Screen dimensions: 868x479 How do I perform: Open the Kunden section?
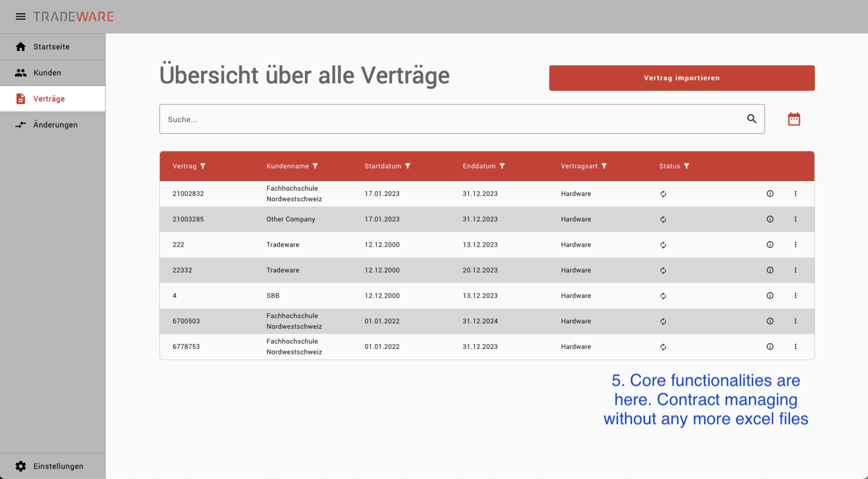coord(53,73)
